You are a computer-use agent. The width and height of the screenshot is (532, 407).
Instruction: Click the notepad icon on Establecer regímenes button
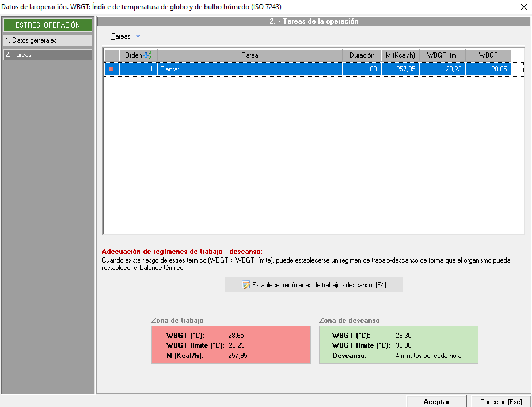click(246, 285)
